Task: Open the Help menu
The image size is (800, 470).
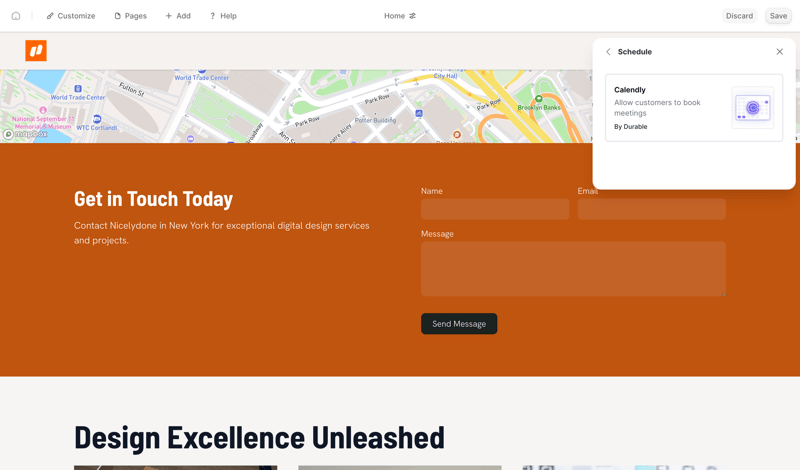Action: point(223,16)
